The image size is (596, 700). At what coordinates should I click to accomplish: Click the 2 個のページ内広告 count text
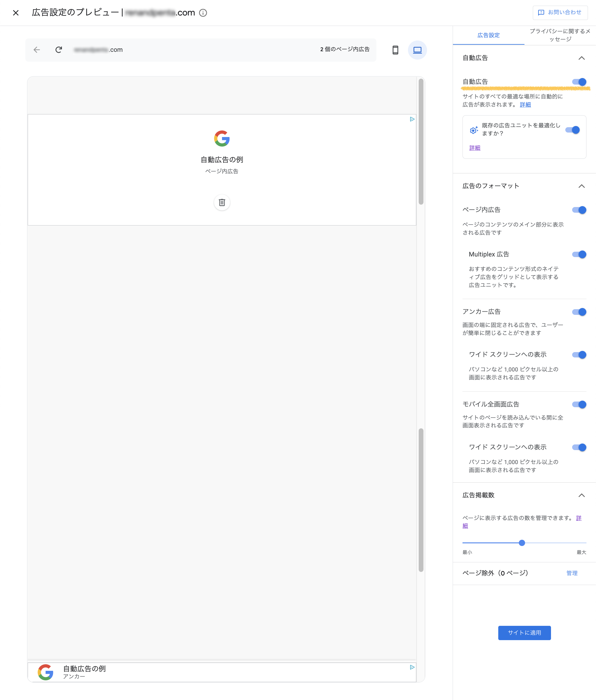point(344,49)
